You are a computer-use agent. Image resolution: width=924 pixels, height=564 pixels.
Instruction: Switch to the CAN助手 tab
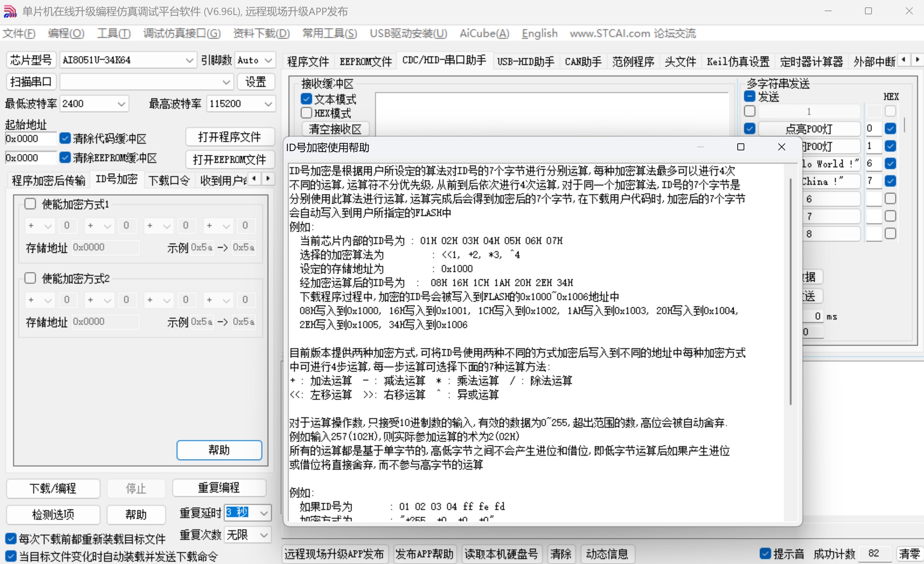(583, 62)
